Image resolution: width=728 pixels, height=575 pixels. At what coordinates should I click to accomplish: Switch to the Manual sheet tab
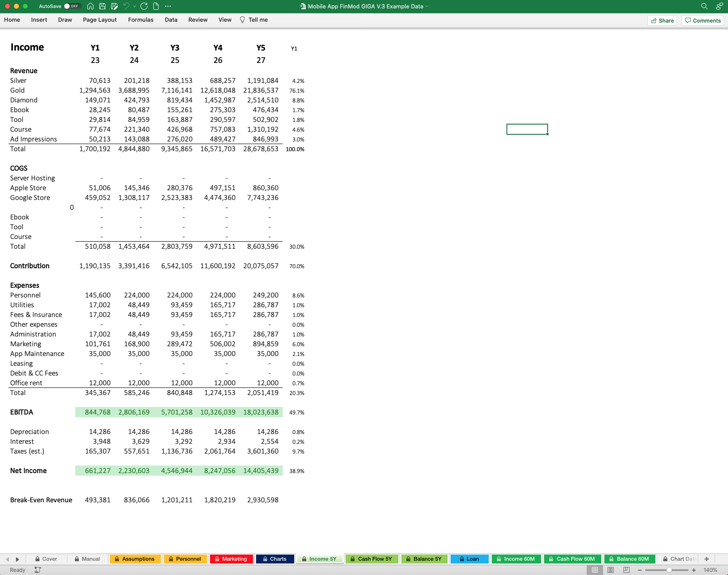[87, 559]
